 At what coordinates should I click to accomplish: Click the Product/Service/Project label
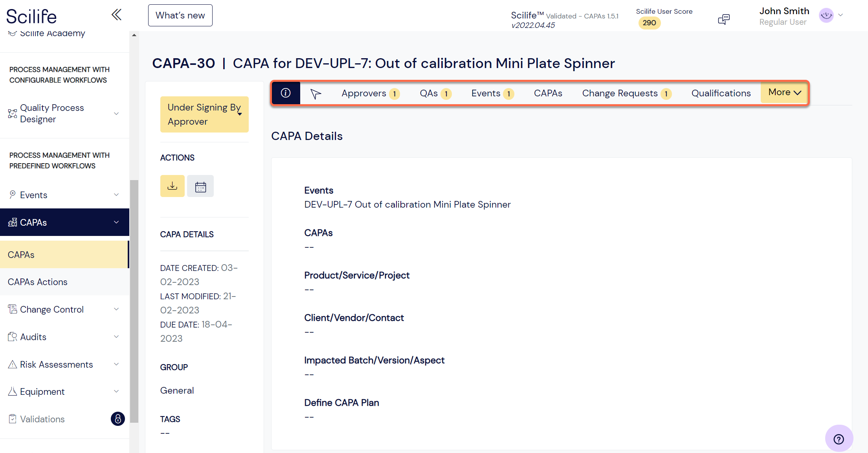(357, 275)
